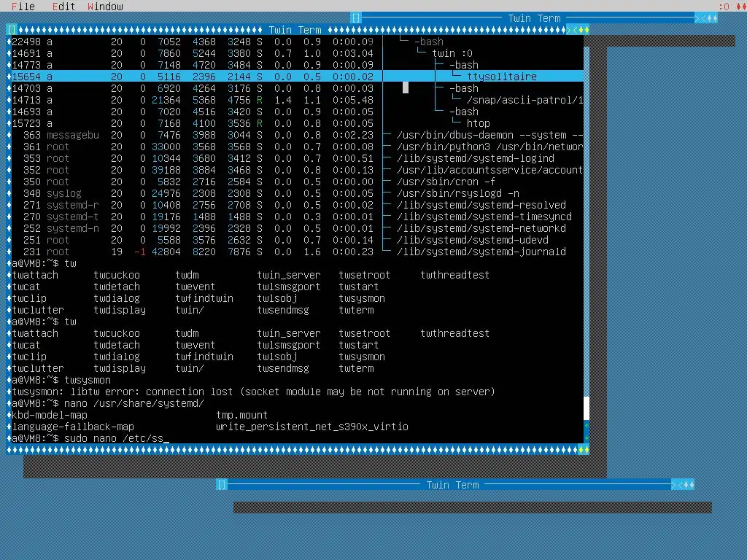
Task: Click the -1 nice value for PID 231
Action: (139, 252)
